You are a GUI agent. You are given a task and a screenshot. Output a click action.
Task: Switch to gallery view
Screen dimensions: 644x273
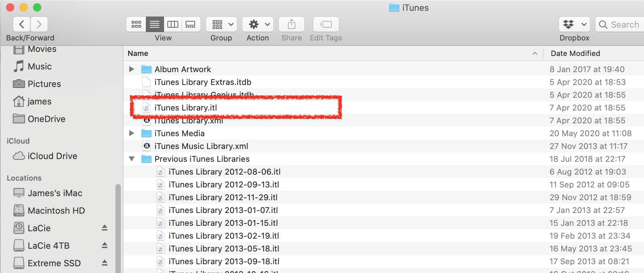tap(191, 24)
